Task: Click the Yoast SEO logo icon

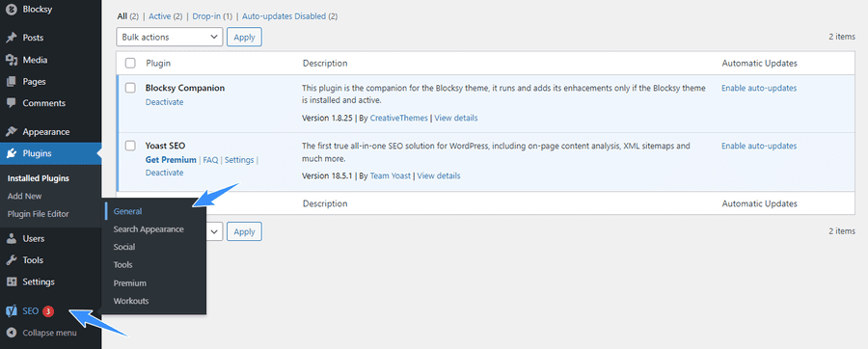Action: point(11,310)
